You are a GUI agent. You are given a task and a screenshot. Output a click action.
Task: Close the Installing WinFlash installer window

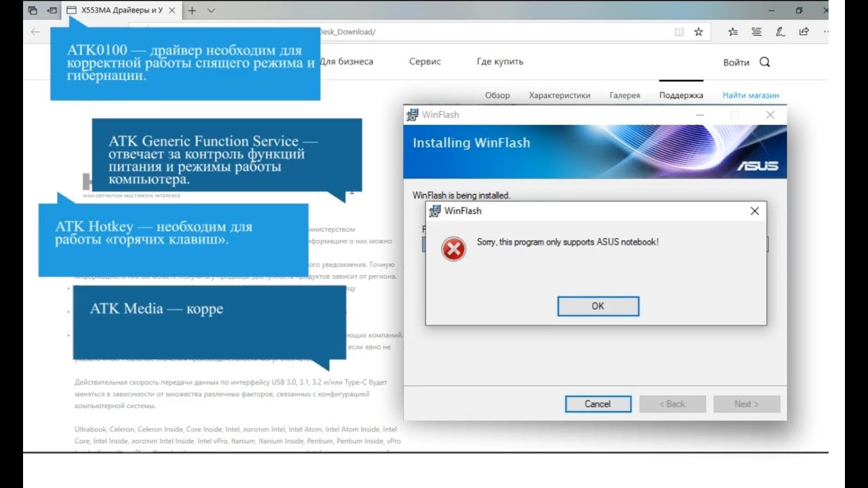click(770, 115)
